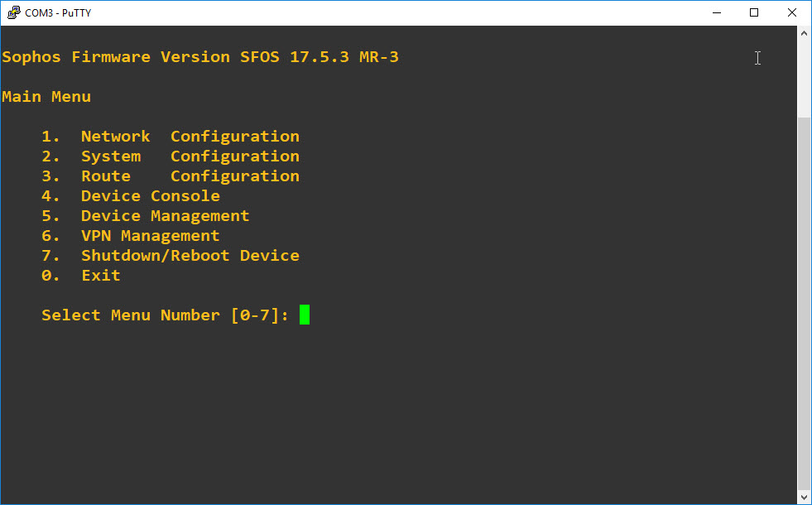Close the COM3 PuTTY session window
This screenshot has height=505, width=812.
[792, 12]
